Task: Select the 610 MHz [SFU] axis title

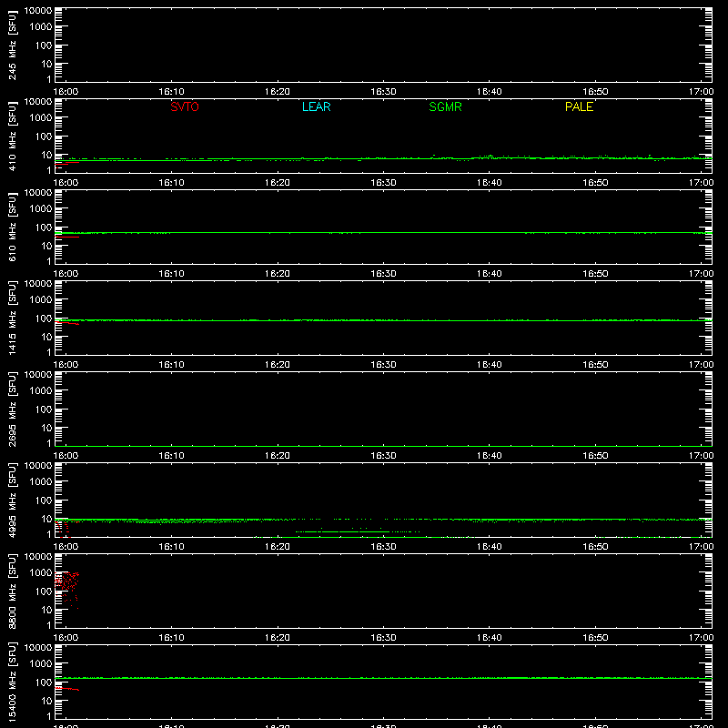Action: tap(12, 227)
